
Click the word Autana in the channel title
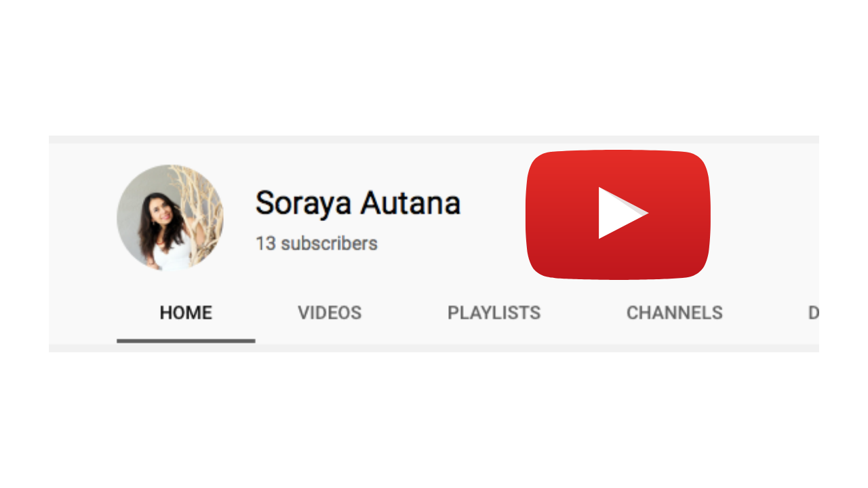tap(411, 203)
